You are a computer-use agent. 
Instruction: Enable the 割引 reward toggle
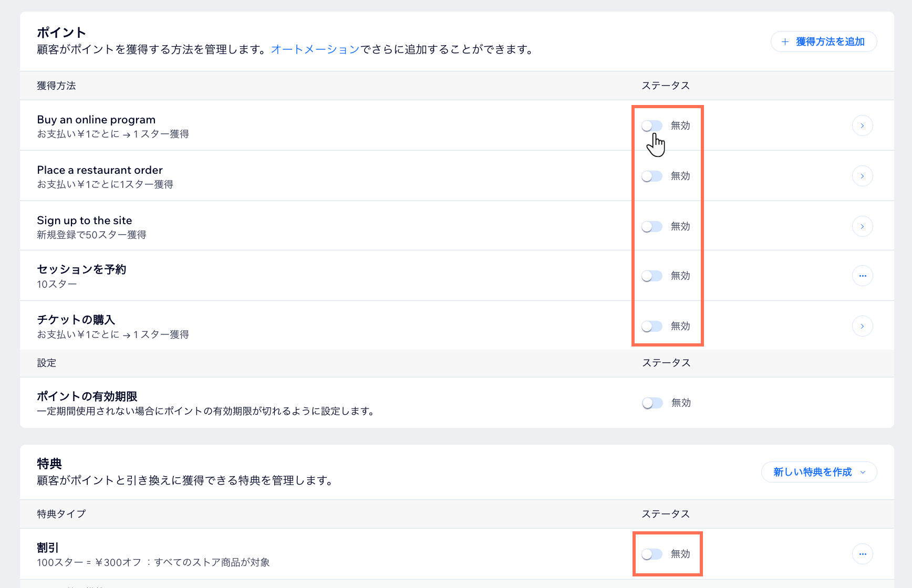(652, 554)
